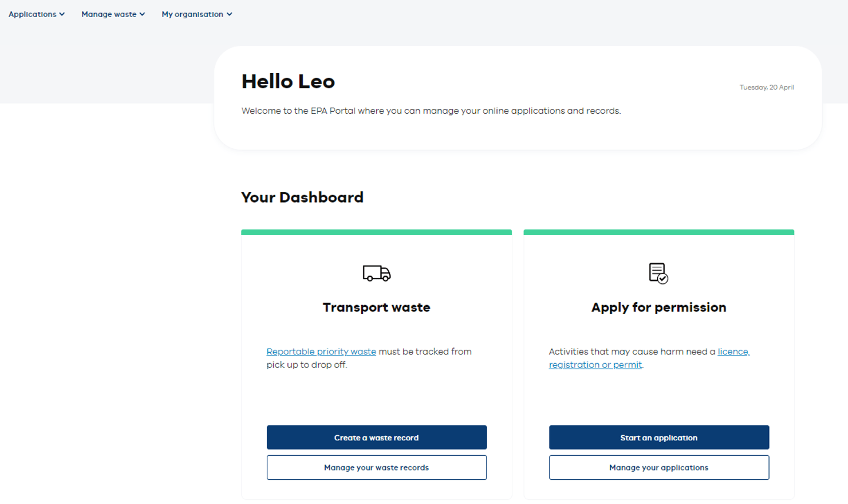The image size is (848, 504).
Task: Click the chevron next to Applications
Action: point(61,14)
